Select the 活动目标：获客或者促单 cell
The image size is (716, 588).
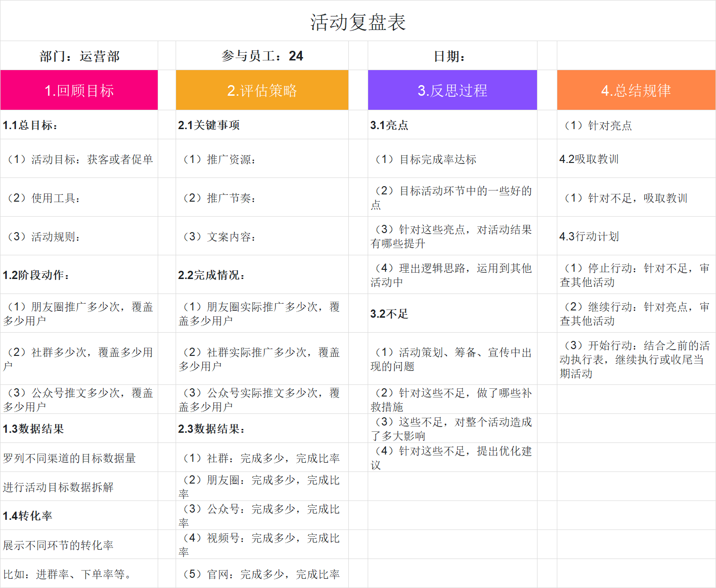click(x=79, y=159)
